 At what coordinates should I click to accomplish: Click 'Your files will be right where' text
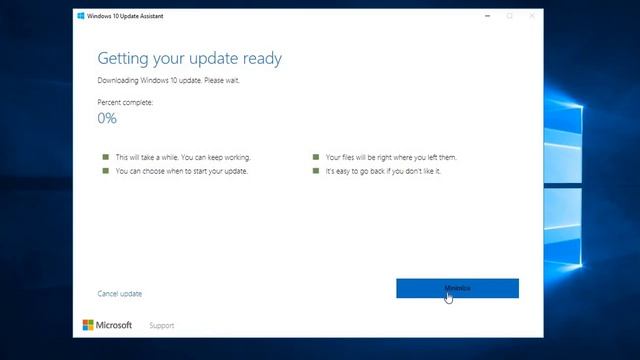click(x=391, y=157)
